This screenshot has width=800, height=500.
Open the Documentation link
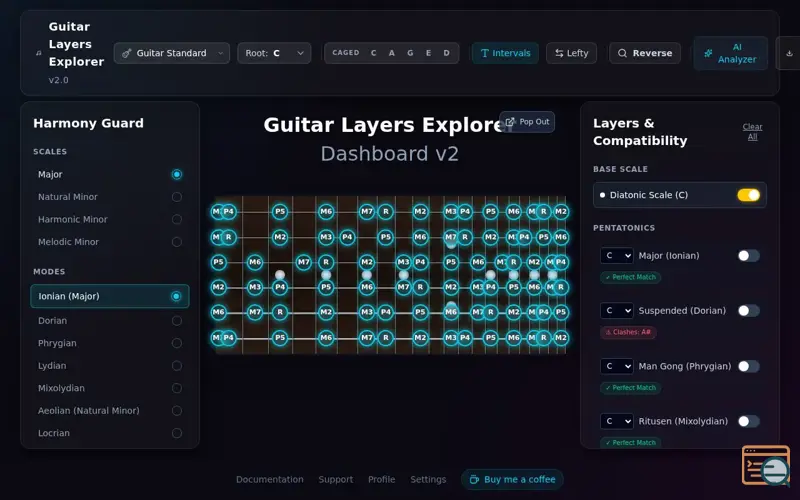pyautogui.click(x=269, y=480)
